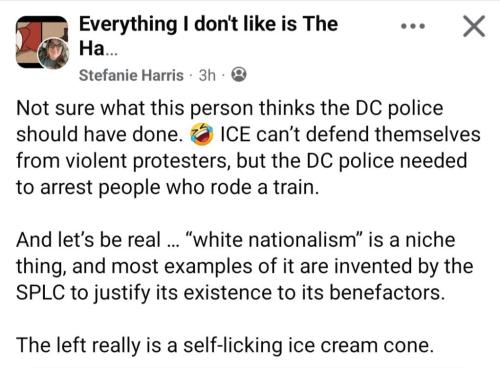Click the final line about "self-licking ice cream cone"
The width and height of the screenshot is (500, 368).
pos(225,345)
